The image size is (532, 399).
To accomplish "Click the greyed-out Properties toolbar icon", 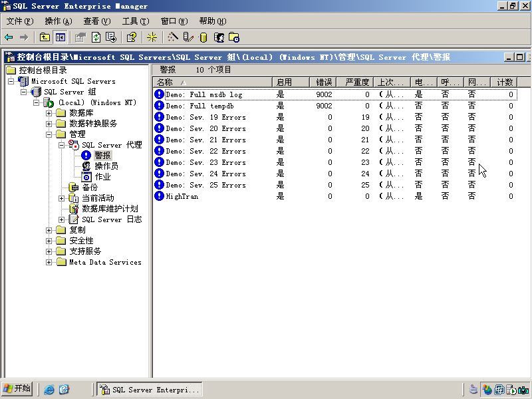I will [80, 37].
